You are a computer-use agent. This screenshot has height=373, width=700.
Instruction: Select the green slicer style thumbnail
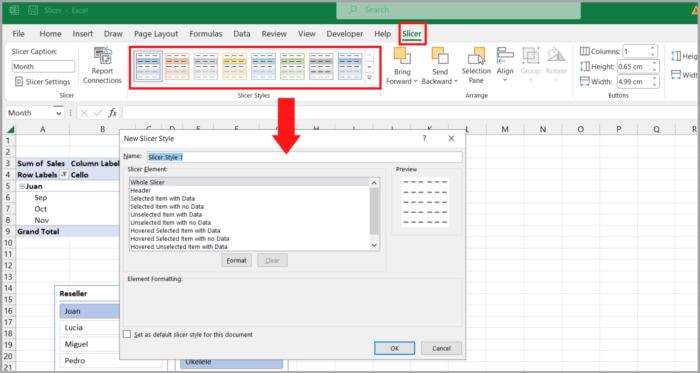(x=292, y=66)
